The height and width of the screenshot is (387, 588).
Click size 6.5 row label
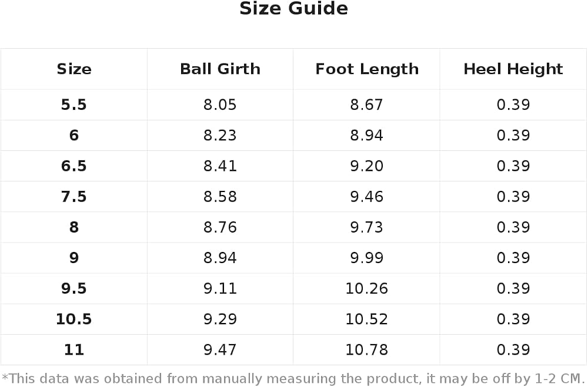click(x=74, y=166)
